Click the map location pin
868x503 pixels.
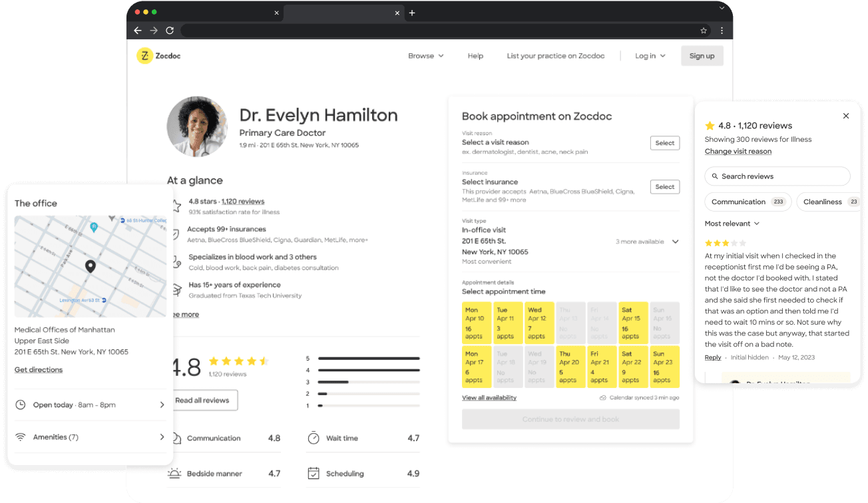pos(91,267)
